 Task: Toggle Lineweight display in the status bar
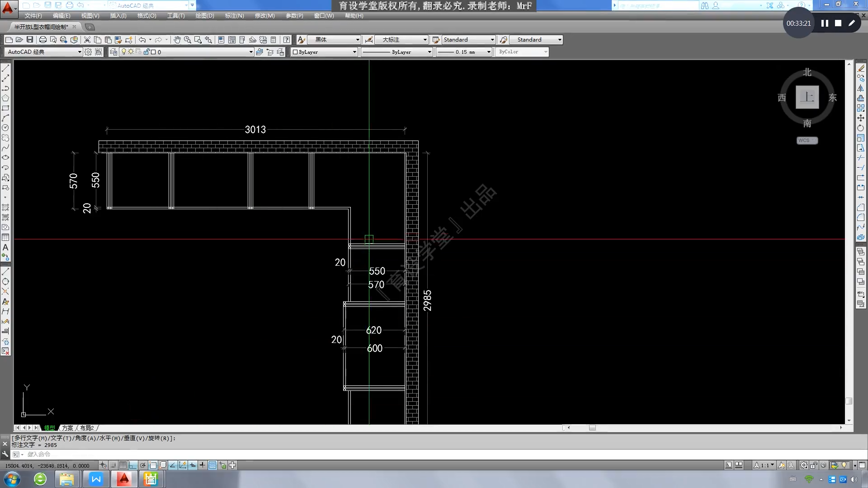click(203, 465)
